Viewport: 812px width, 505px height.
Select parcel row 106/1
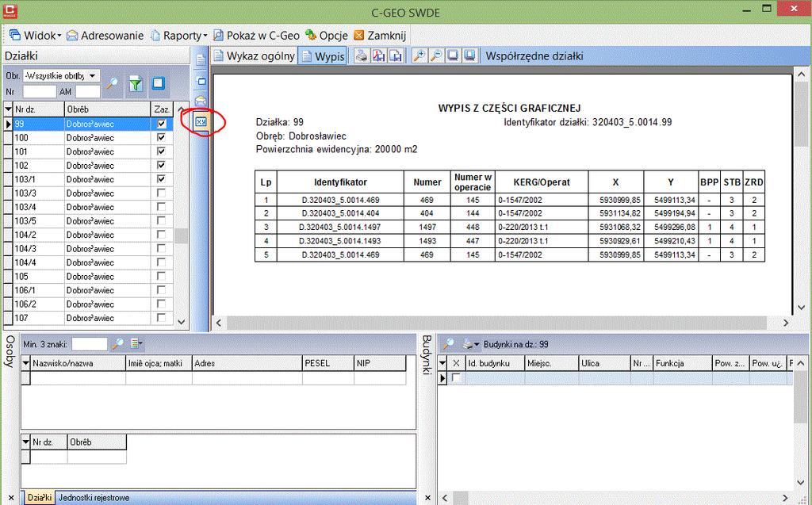tap(88, 290)
